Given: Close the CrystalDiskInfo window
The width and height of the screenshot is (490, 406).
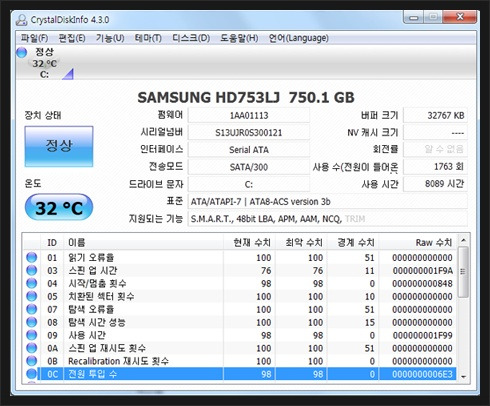Looking at the screenshot, I should [460, 17].
